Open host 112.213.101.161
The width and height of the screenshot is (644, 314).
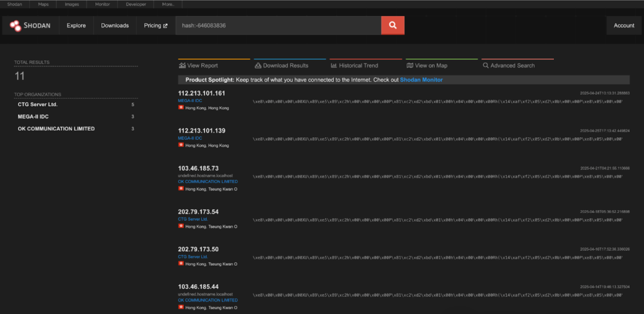pos(202,93)
